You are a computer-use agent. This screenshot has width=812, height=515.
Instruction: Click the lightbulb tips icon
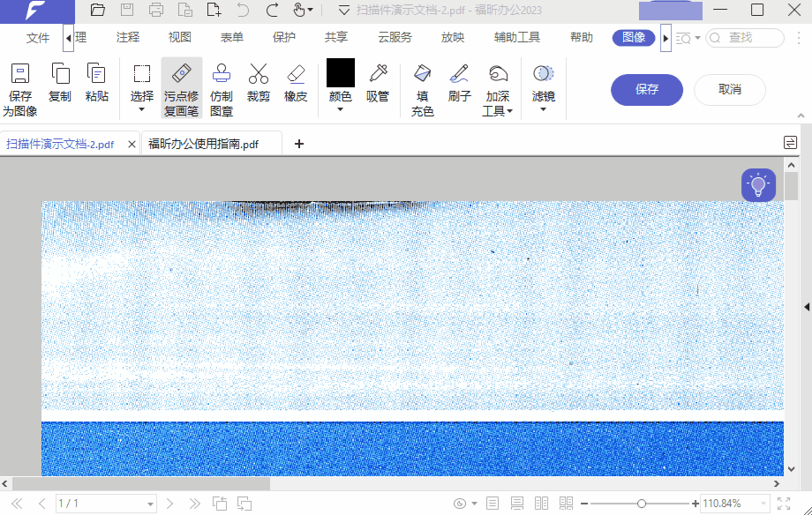(x=758, y=185)
